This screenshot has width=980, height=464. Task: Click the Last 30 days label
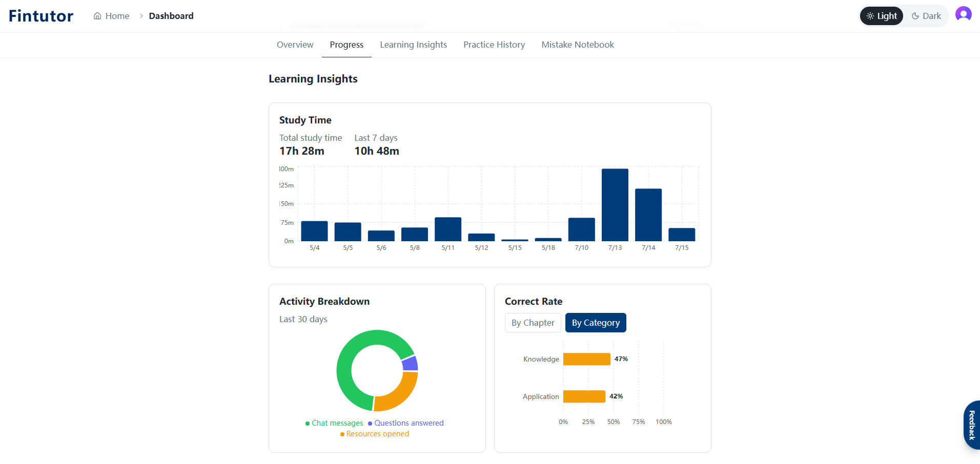coord(303,319)
